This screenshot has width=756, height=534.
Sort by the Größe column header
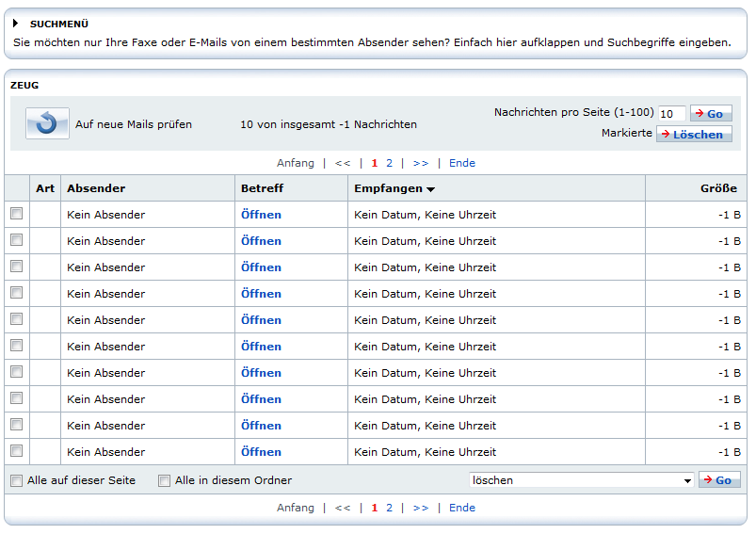pos(718,188)
